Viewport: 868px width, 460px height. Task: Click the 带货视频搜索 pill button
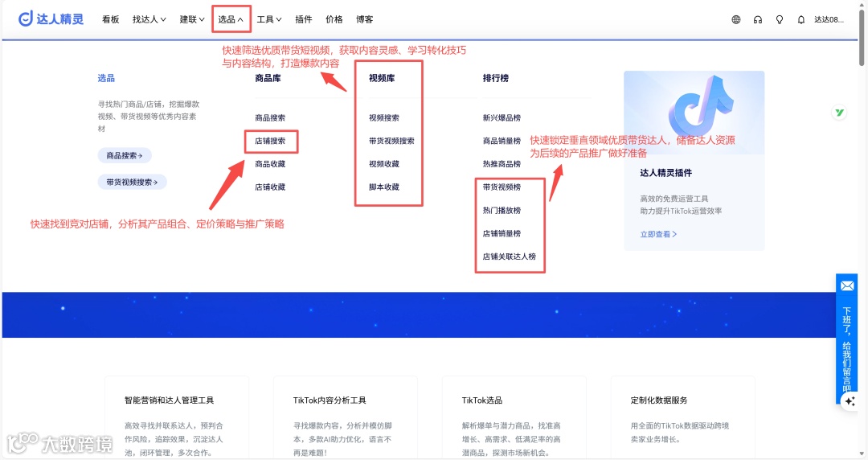133,182
